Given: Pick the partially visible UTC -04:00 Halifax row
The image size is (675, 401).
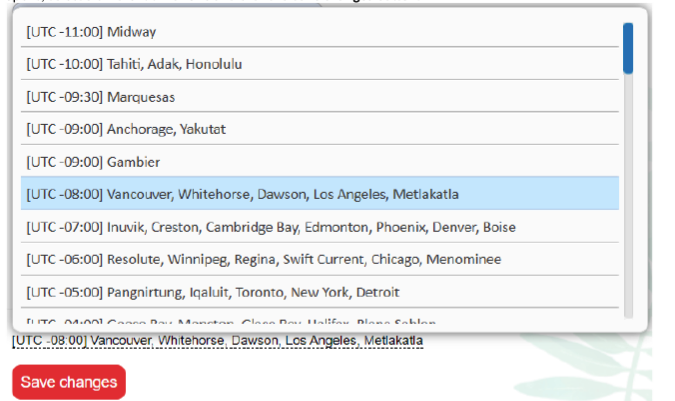Looking at the screenshot, I should click(320, 319).
